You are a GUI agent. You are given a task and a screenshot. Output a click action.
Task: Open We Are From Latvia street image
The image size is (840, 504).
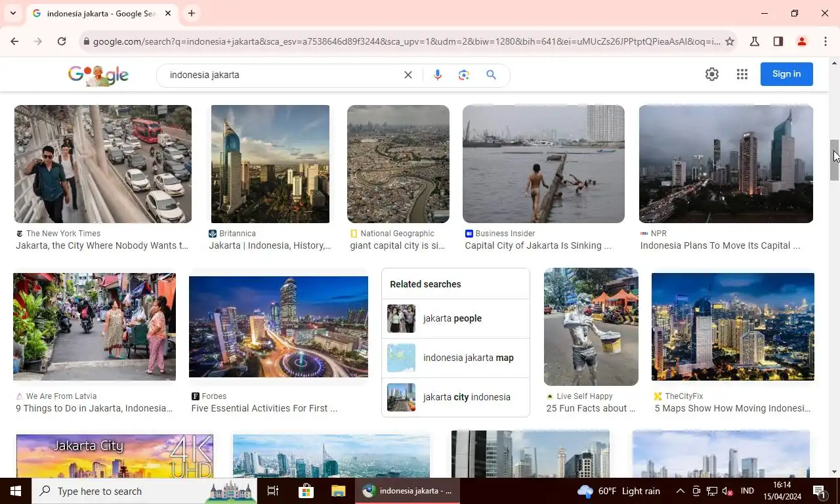click(x=94, y=327)
